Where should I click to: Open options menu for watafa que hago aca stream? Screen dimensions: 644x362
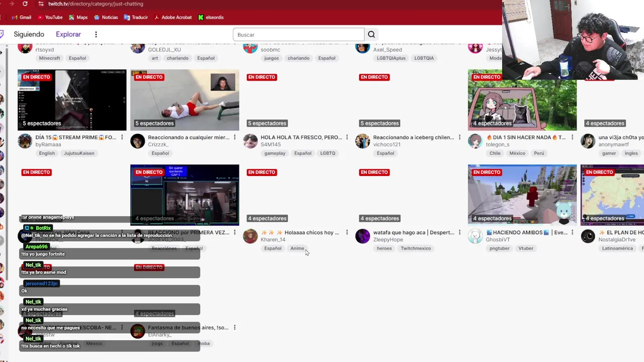tap(459, 232)
